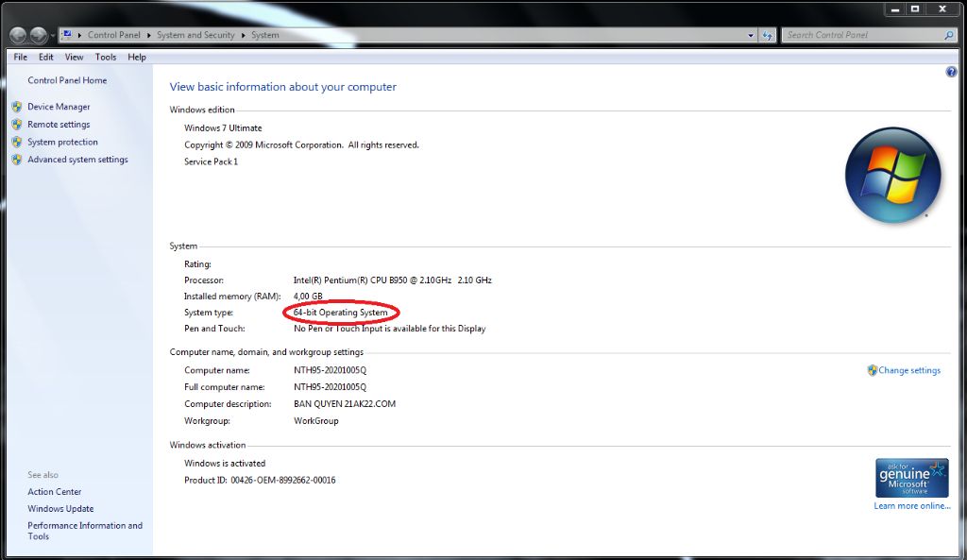Viewport: 967px width, 560px height.
Task: Click shield icon beside Change settings
Action: click(x=872, y=370)
